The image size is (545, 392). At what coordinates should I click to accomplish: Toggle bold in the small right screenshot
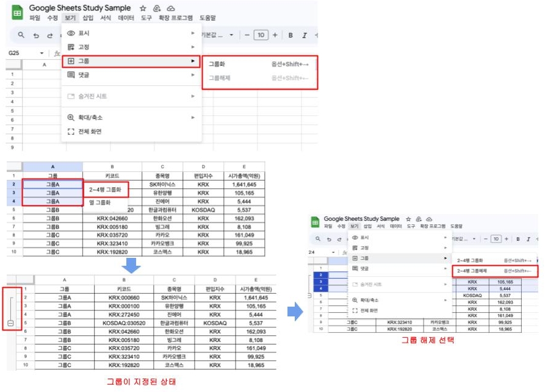(x=518, y=239)
